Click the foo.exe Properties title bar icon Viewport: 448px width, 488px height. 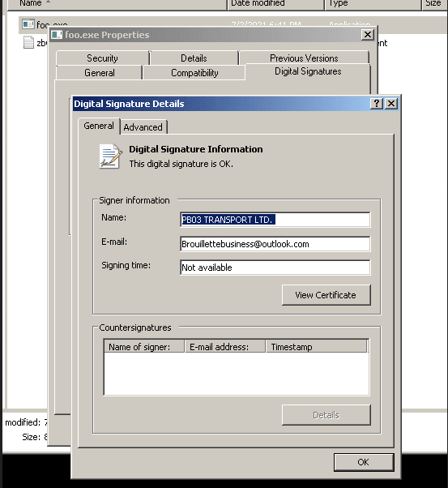tap(57, 35)
